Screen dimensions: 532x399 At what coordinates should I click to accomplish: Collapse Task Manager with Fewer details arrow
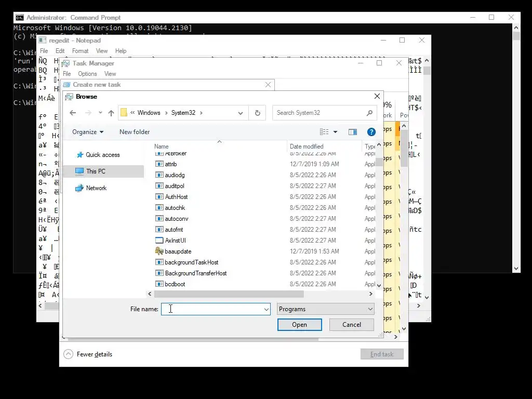(x=68, y=354)
